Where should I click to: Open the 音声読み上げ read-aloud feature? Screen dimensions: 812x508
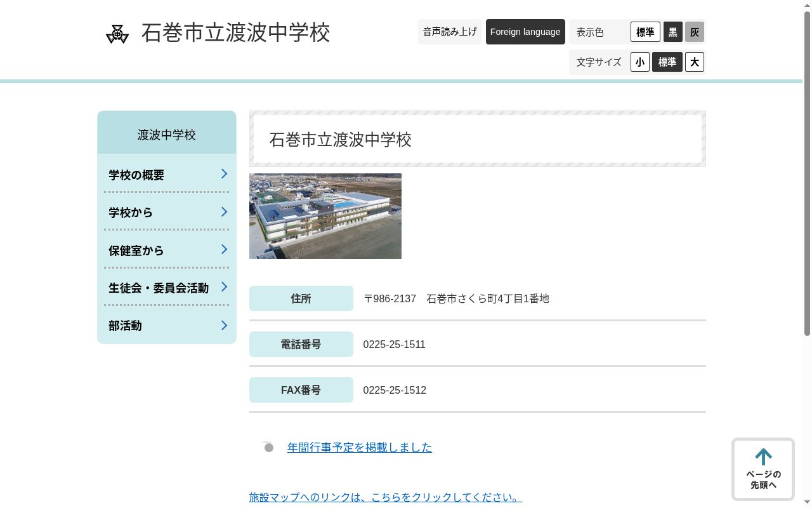[450, 32]
